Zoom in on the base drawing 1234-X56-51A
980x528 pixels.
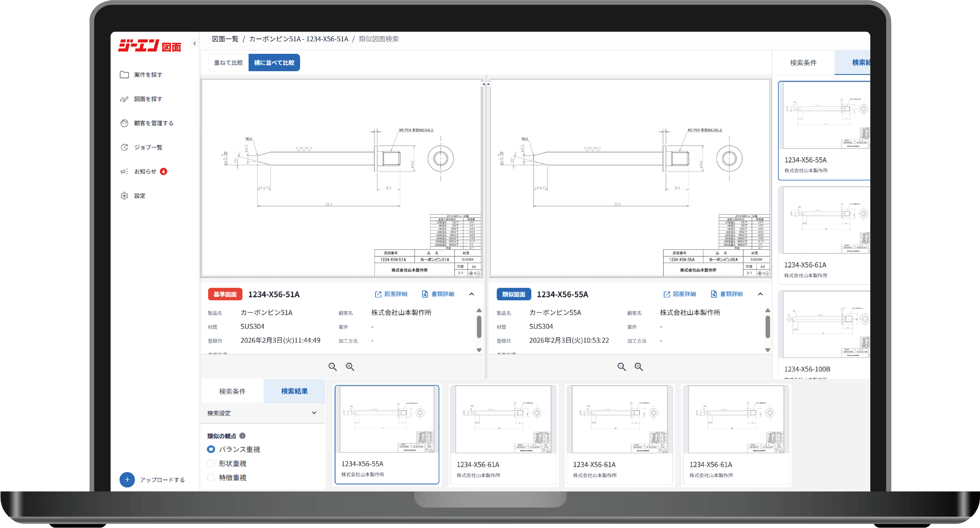pyautogui.click(x=350, y=367)
